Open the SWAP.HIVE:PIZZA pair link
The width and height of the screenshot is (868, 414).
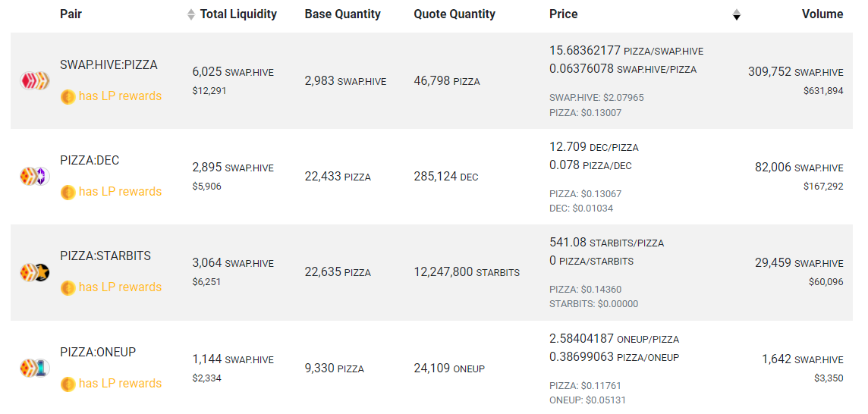click(109, 64)
